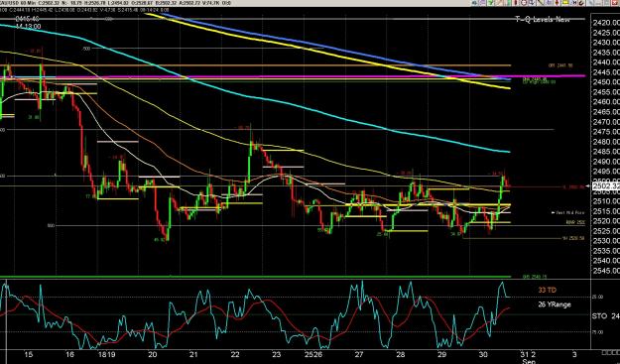Click the red diamond marker toolbar icon
The width and height of the screenshot is (620, 364).
pos(557,3)
